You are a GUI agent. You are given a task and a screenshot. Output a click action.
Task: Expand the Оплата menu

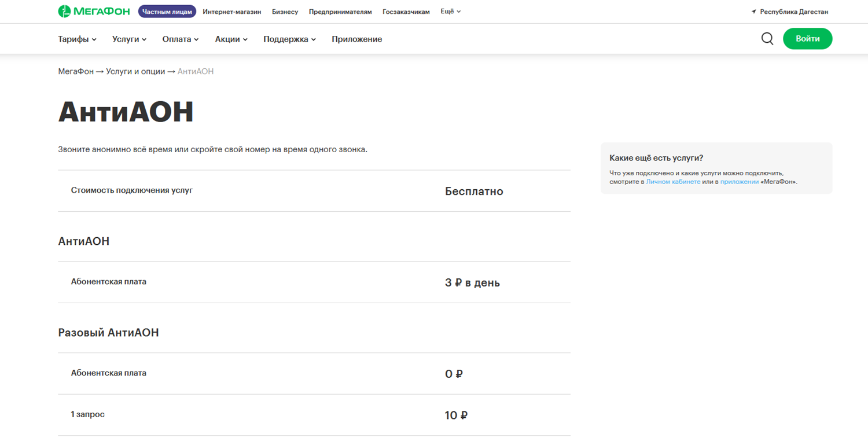181,39
